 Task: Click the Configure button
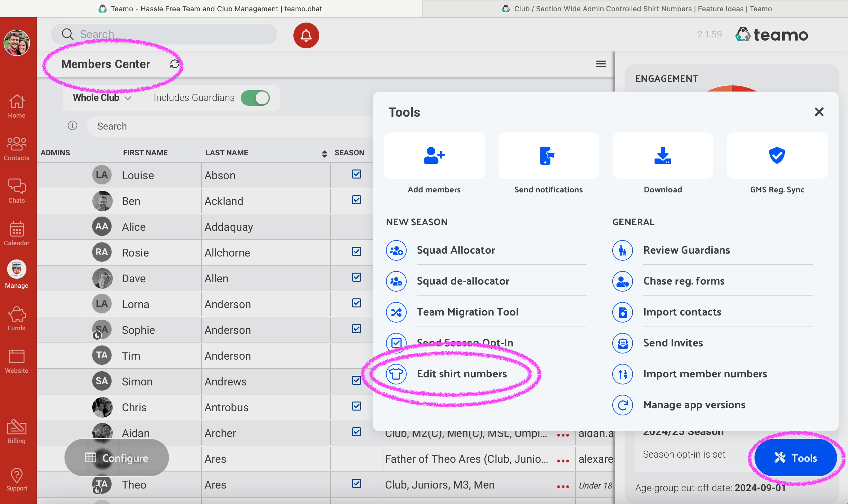click(116, 458)
